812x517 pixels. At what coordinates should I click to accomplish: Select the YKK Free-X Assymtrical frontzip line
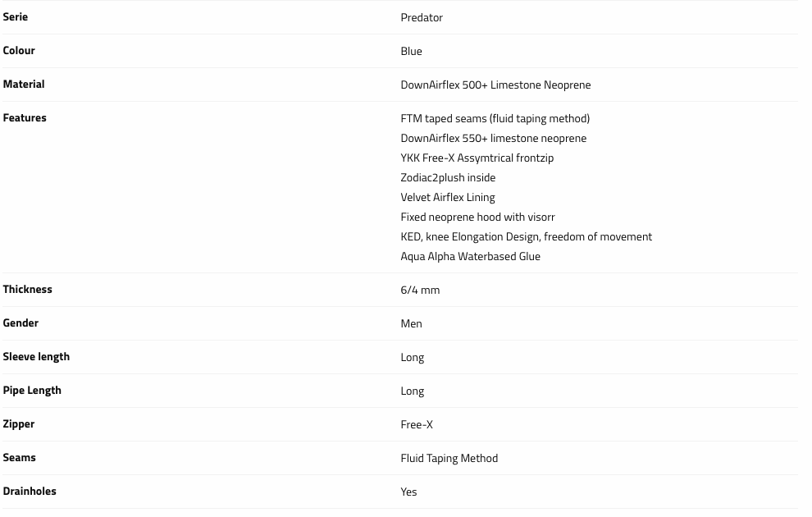point(477,158)
